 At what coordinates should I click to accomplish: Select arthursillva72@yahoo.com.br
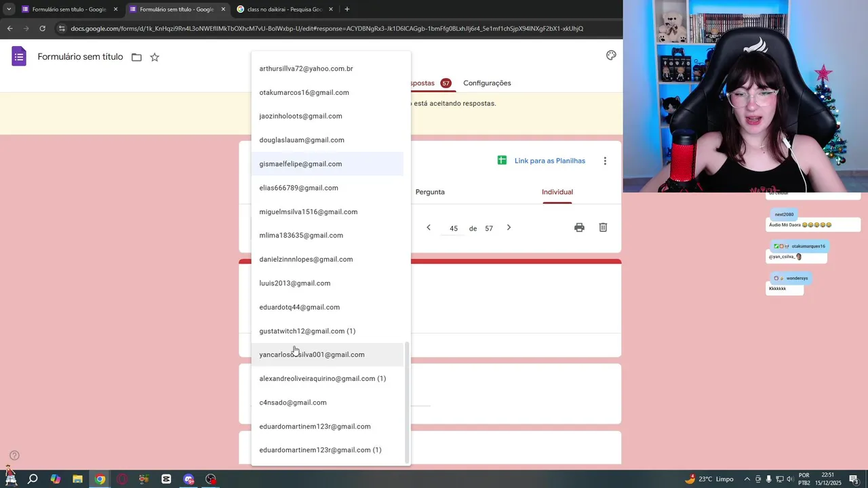pos(328,68)
